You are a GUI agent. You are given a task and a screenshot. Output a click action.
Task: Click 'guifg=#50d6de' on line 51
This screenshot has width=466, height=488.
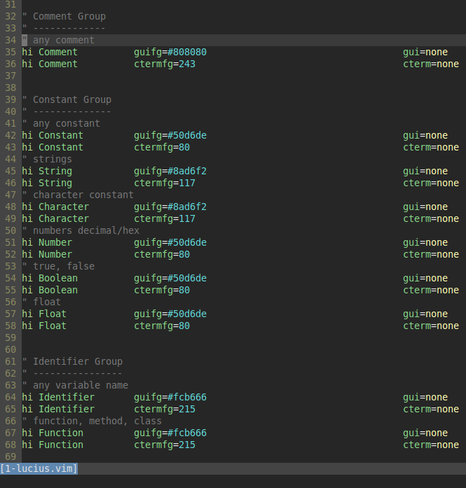[x=170, y=243]
